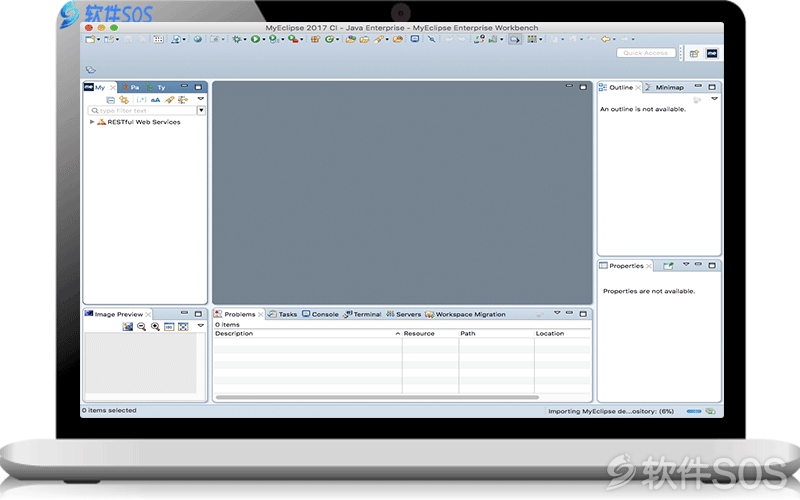The image size is (800, 500).
Task: Click zoom out in Image Preview
Action: coord(141,327)
